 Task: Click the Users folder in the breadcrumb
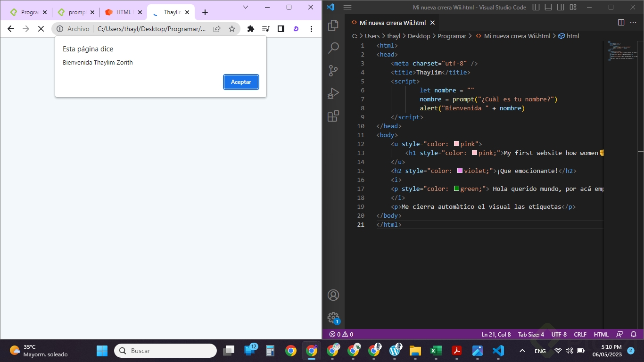tap(372, 36)
